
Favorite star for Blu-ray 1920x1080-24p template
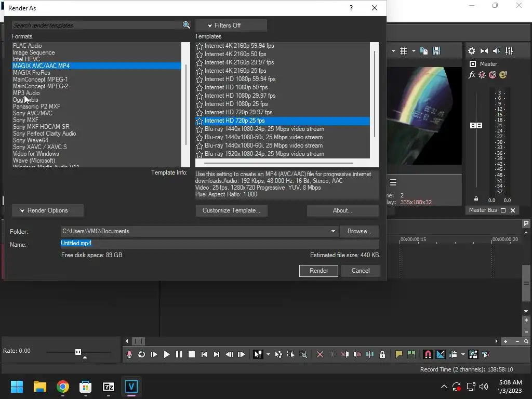point(199,154)
